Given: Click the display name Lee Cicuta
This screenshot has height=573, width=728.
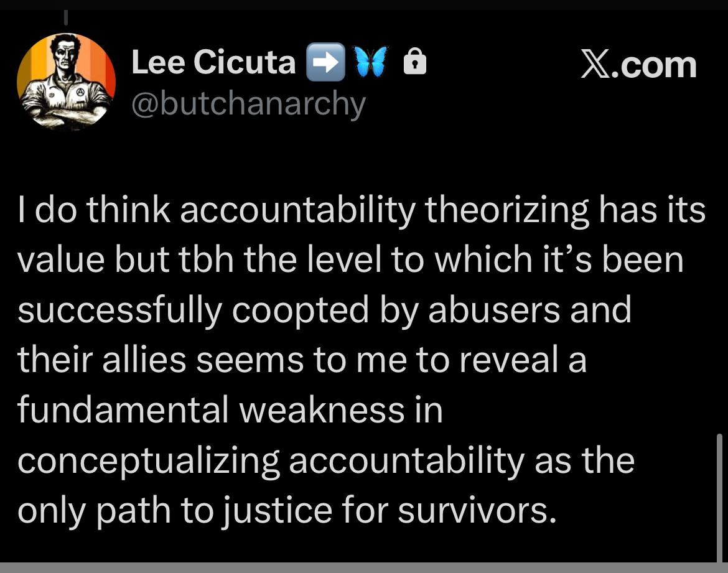Looking at the screenshot, I should (x=213, y=62).
